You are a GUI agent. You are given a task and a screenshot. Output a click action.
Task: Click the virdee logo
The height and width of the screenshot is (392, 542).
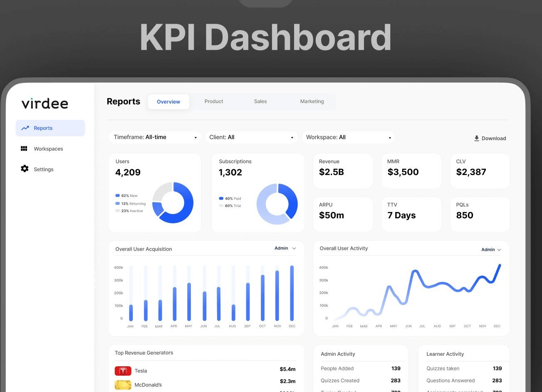coord(45,103)
